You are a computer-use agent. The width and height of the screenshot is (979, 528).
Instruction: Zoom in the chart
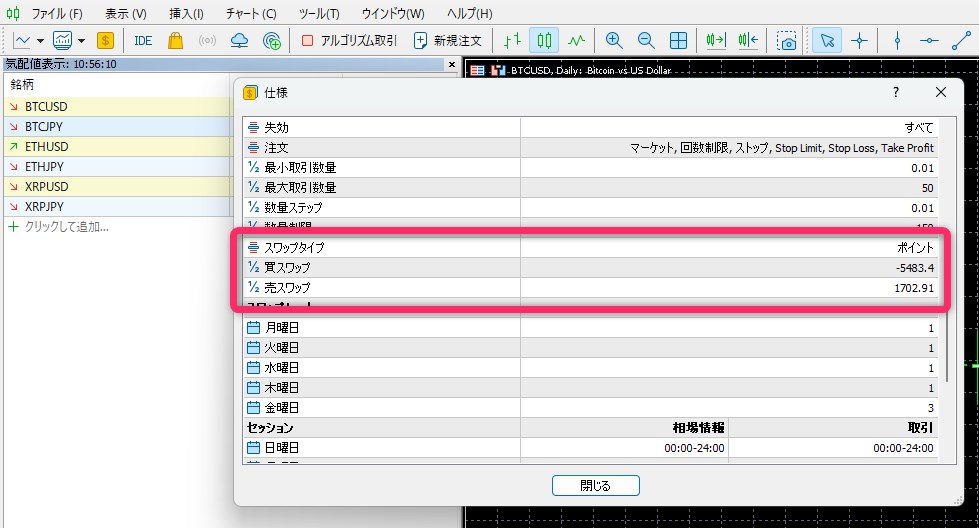coord(614,41)
